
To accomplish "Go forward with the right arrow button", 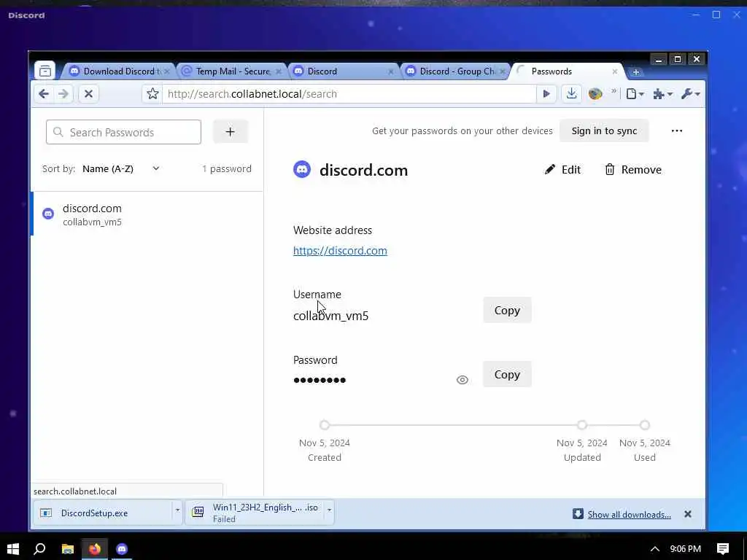I will [63, 94].
